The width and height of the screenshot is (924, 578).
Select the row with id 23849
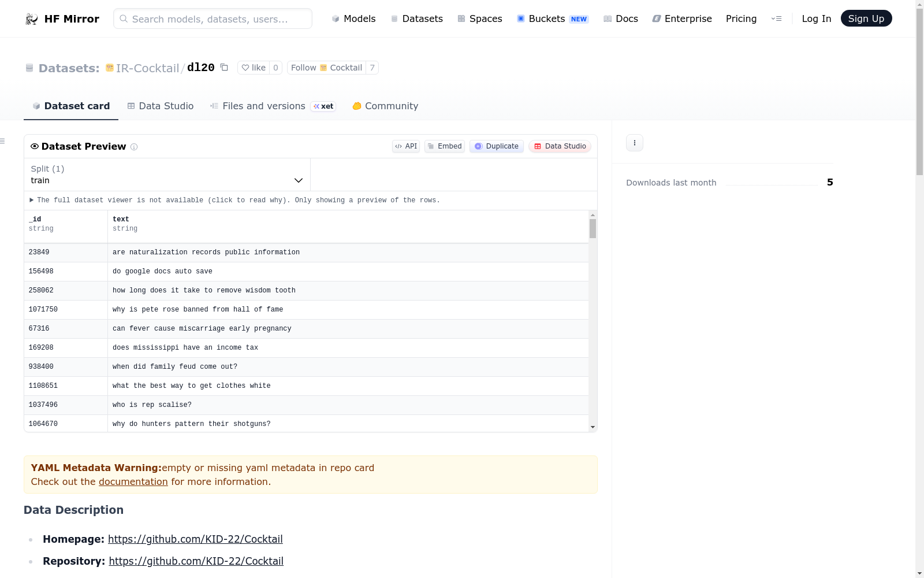(306, 253)
